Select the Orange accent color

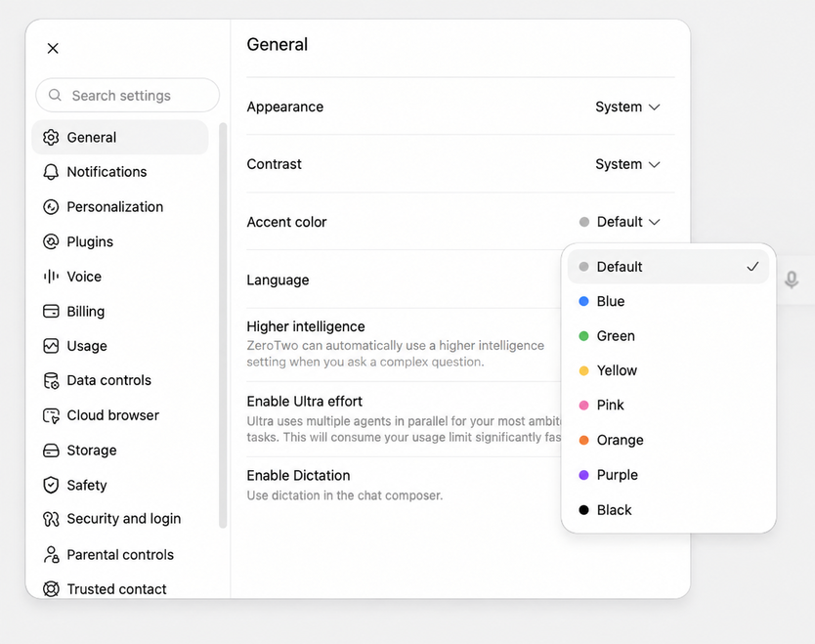667,441
